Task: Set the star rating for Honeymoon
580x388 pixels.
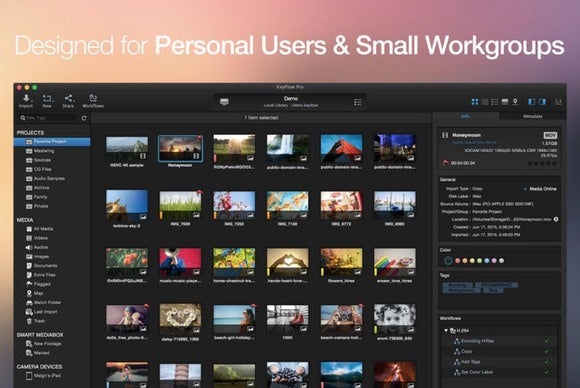Action: pos(542,163)
